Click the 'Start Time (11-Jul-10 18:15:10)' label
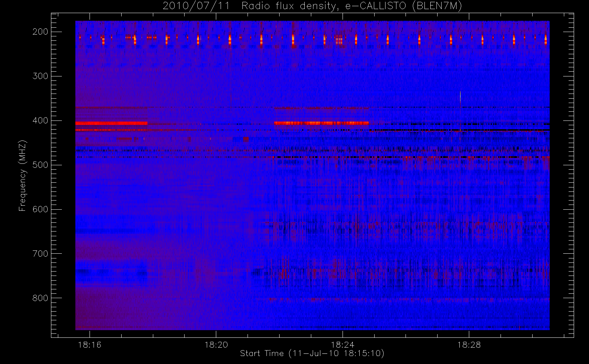589x364 pixels. point(312,353)
